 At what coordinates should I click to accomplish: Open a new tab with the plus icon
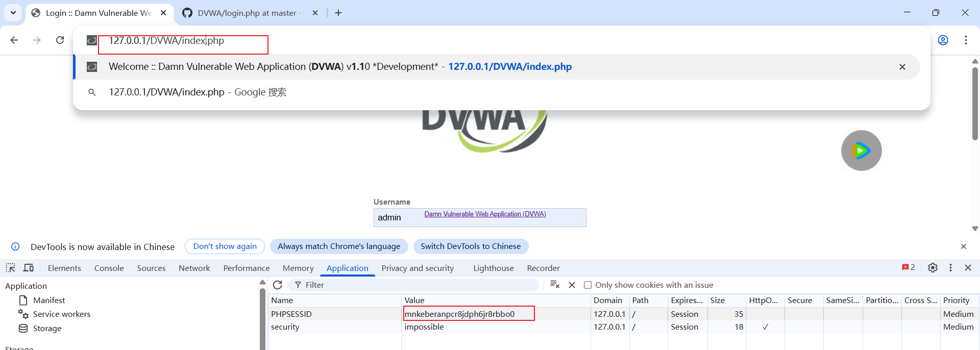tap(338, 13)
